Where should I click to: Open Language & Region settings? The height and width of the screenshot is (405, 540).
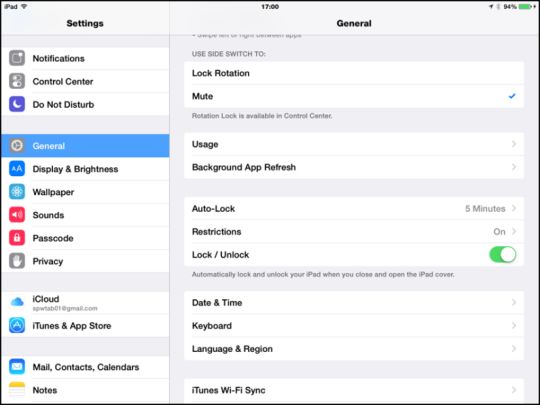[x=354, y=349]
